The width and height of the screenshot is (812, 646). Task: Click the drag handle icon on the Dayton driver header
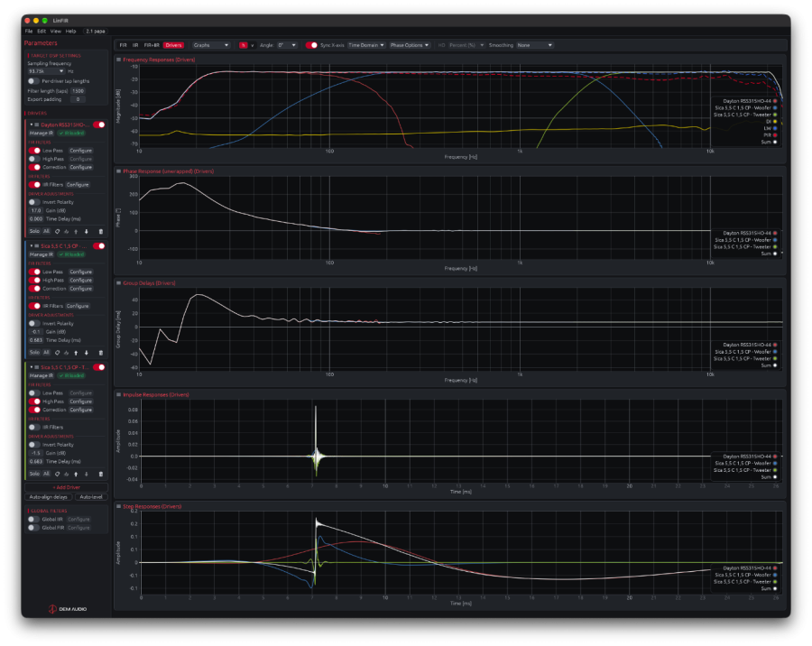click(37, 125)
